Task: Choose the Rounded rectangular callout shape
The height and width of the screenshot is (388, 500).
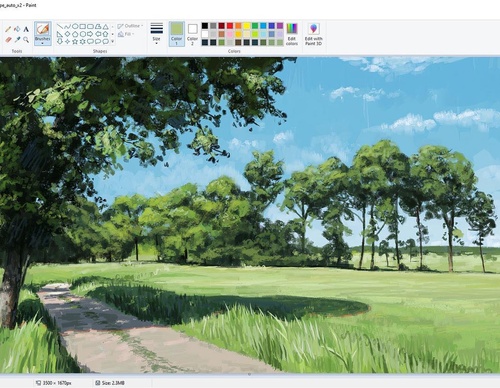Action: (90, 41)
